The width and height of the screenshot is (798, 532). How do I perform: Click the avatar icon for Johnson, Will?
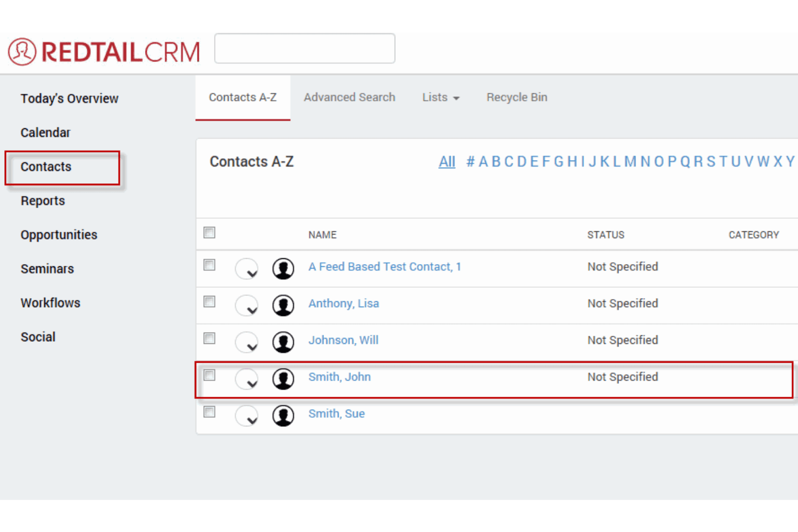283,342
